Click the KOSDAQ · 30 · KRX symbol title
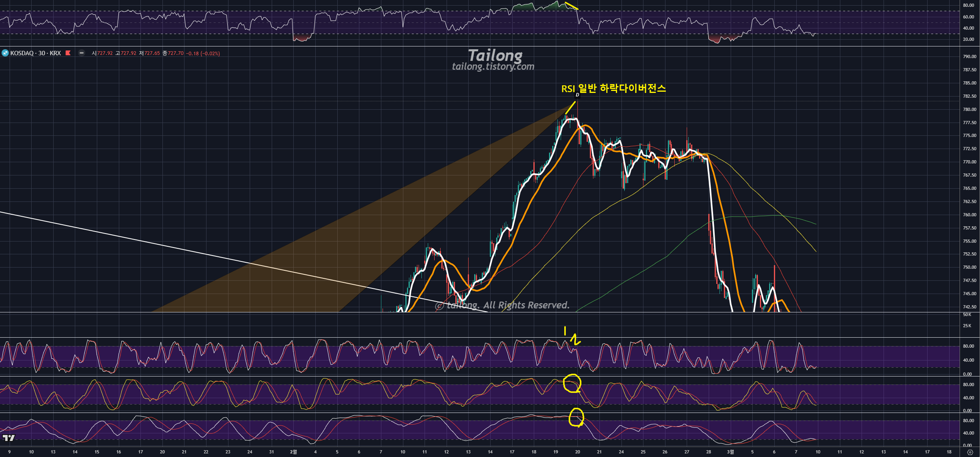 tap(36, 53)
